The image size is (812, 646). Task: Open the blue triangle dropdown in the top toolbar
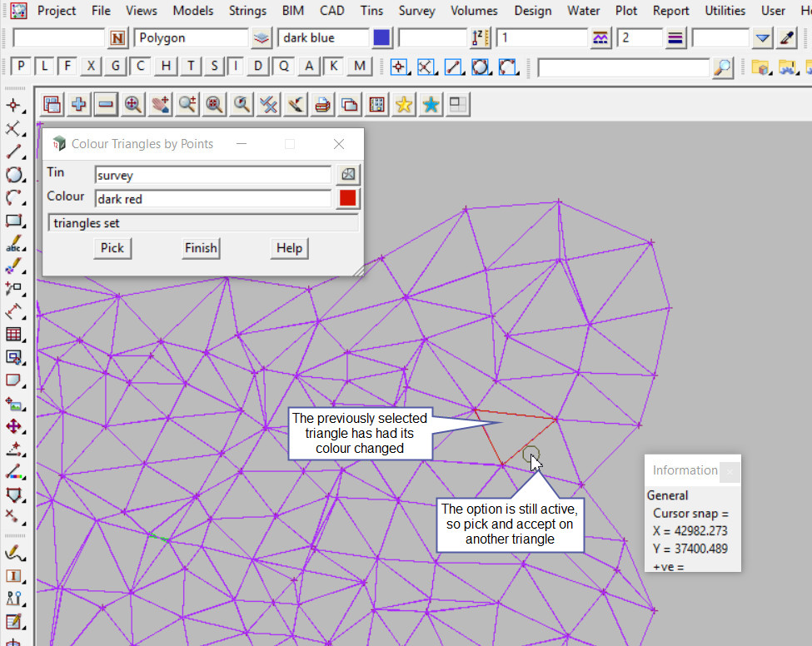763,38
